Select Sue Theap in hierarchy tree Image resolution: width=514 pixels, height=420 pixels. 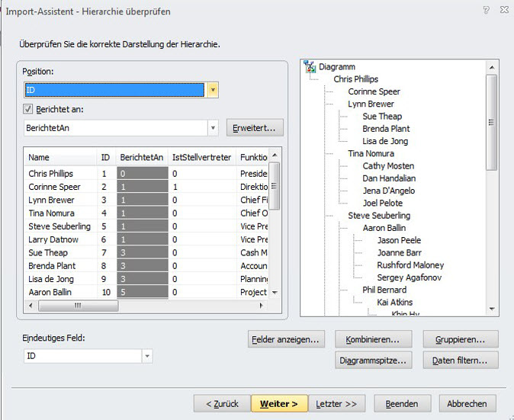pyautogui.click(x=382, y=117)
